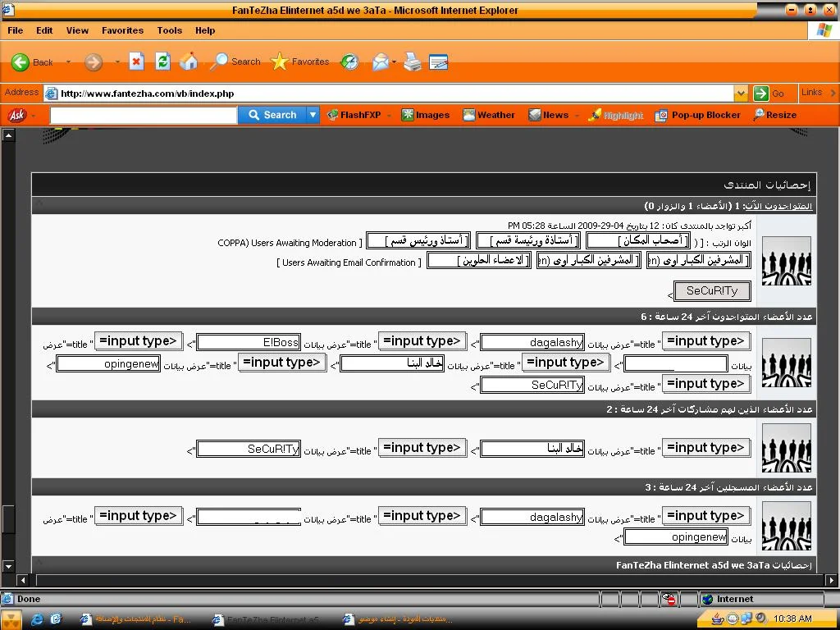The width and height of the screenshot is (840, 630).
Task: Go to the Home page icon
Action: coord(189,62)
